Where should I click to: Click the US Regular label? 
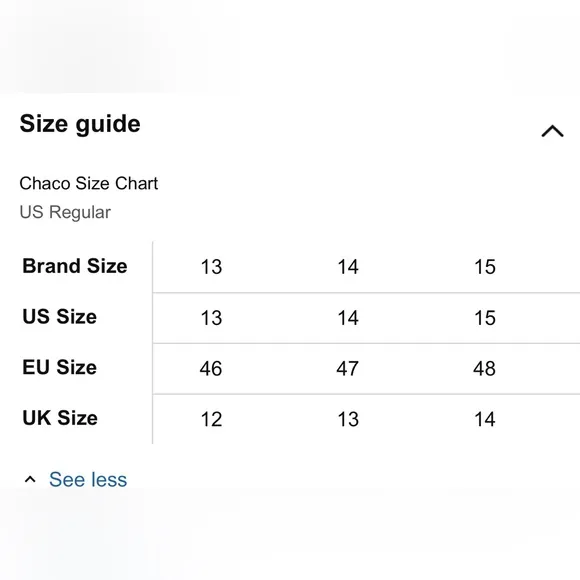(65, 212)
